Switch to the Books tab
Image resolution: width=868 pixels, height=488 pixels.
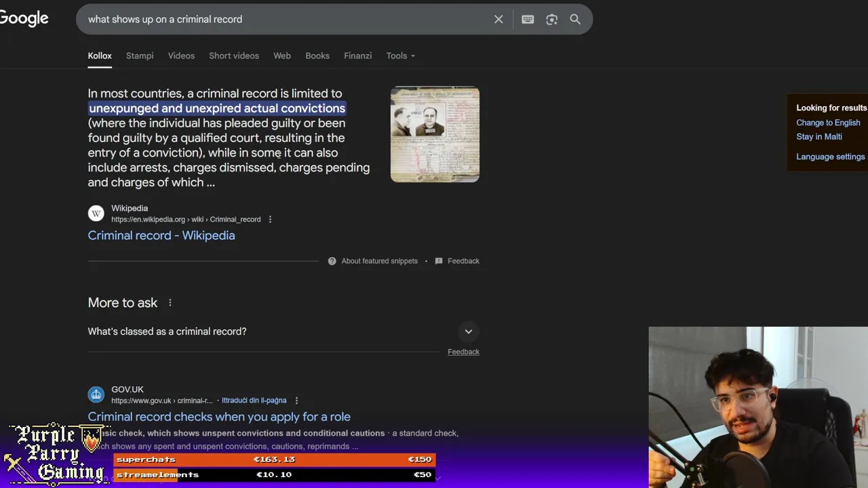coord(317,56)
